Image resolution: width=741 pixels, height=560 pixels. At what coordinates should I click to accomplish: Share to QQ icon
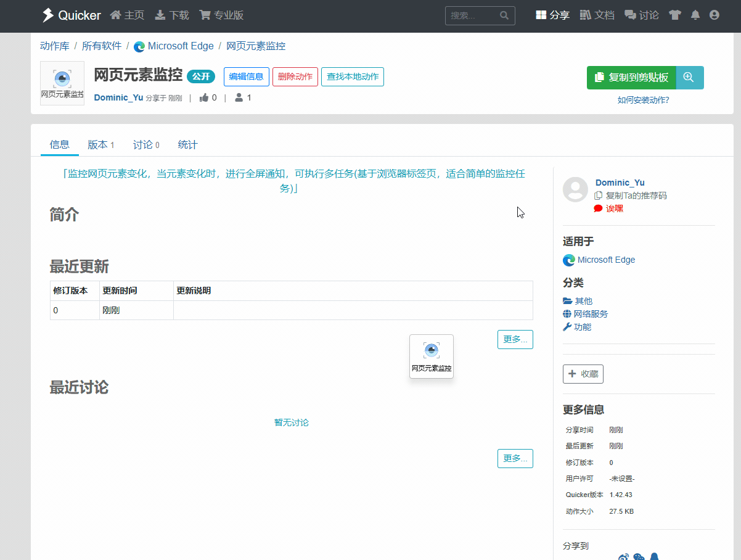click(x=654, y=557)
